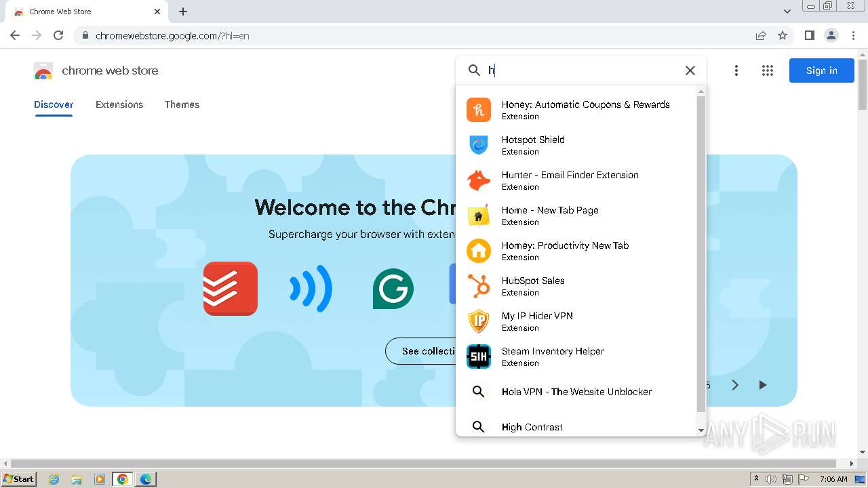The width and height of the screenshot is (868, 488).
Task: Click the page vertical scrollbar thumb
Action: tap(863, 84)
